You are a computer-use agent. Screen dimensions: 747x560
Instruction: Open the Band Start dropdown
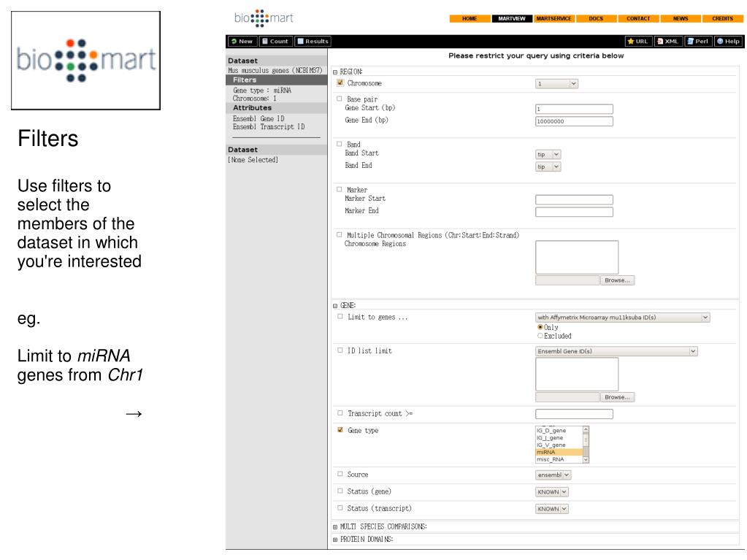(548, 154)
